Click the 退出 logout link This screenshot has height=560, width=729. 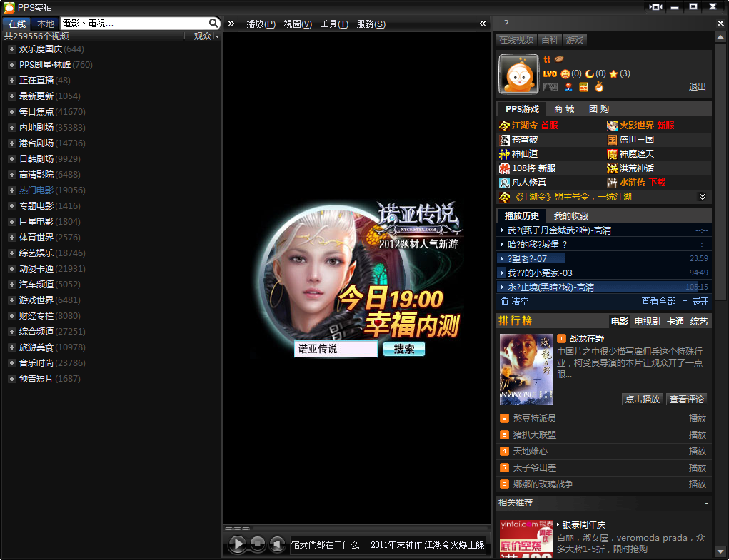(x=697, y=87)
